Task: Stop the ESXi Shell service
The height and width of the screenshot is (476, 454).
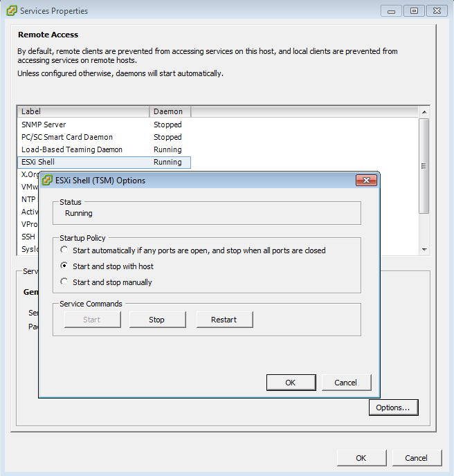Action: tap(157, 320)
